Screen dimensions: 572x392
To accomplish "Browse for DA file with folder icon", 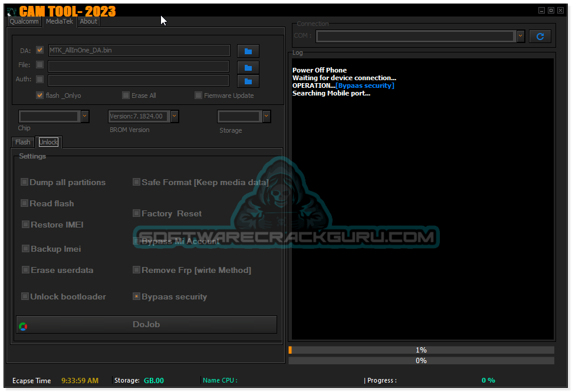I will (x=248, y=51).
